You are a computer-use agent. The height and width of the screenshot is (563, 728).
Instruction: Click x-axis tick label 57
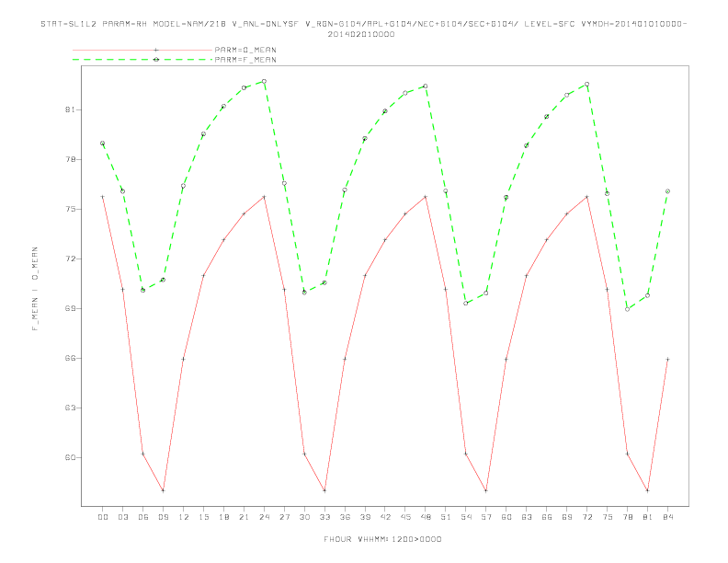486,517
